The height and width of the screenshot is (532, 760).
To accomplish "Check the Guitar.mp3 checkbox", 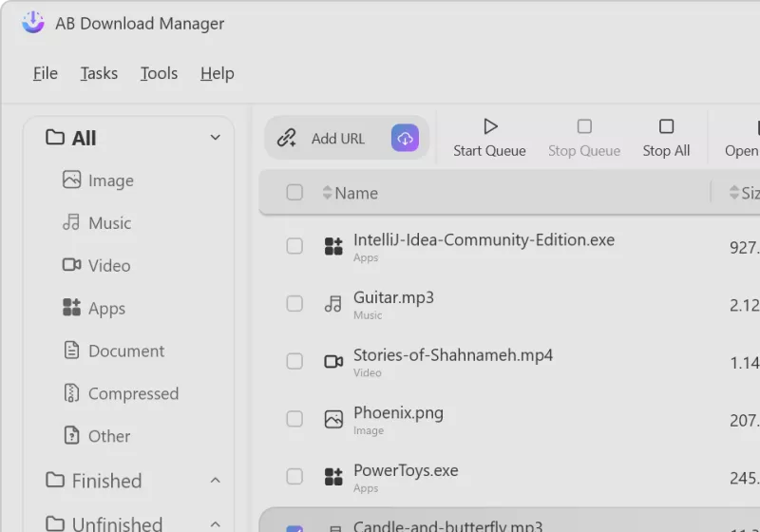I will tap(294, 304).
